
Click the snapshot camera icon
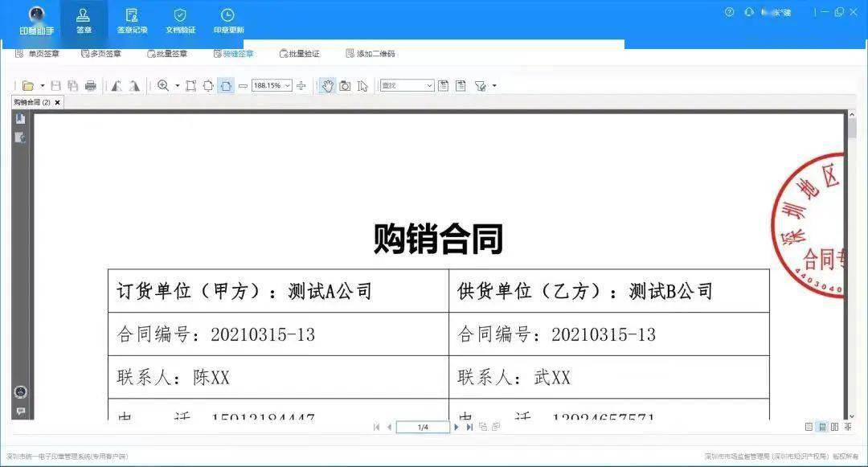click(x=343, y=85)
